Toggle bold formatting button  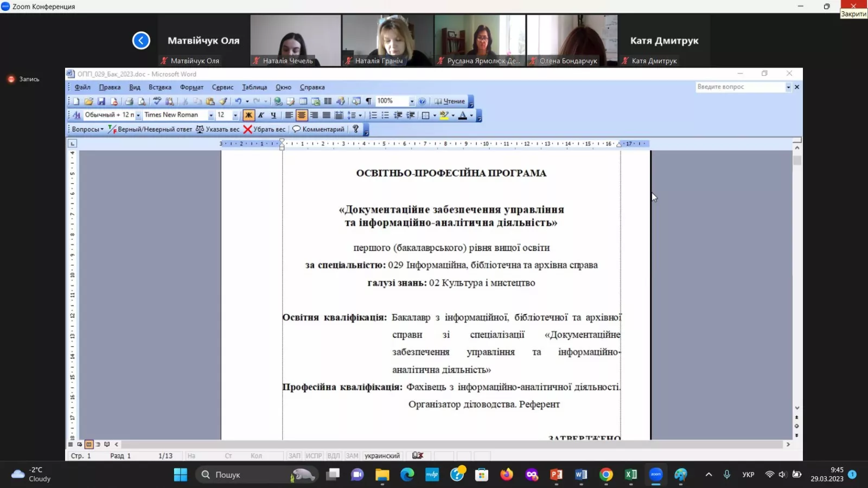248,115
